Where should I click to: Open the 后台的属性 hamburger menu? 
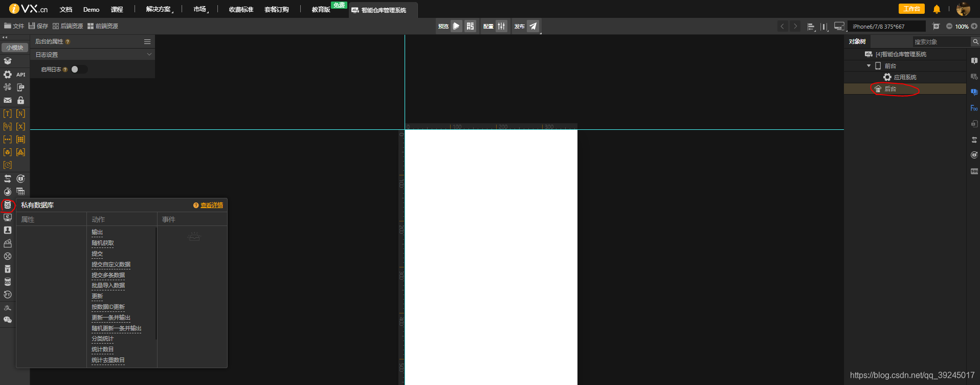coord(147,41)
